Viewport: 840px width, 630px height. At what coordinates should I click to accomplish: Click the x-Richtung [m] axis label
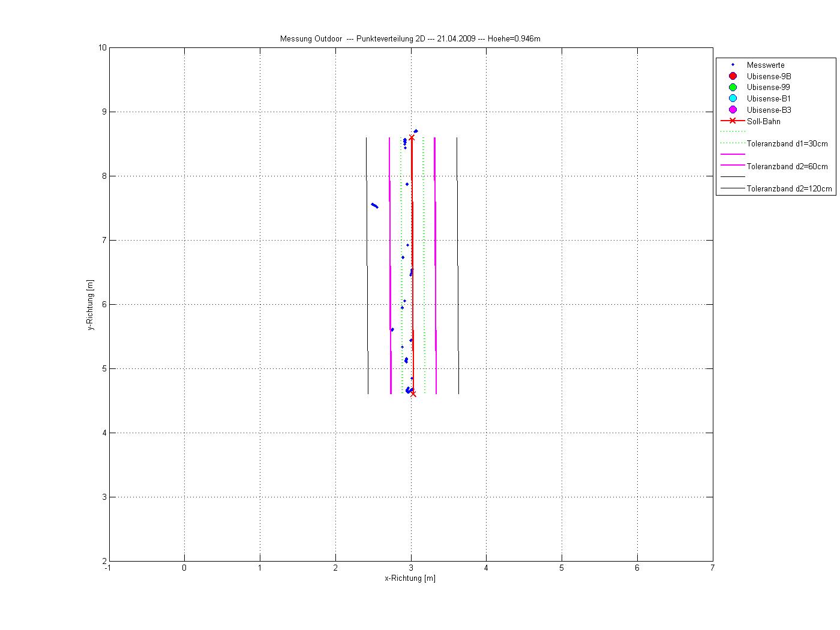[x=410, y=578]
